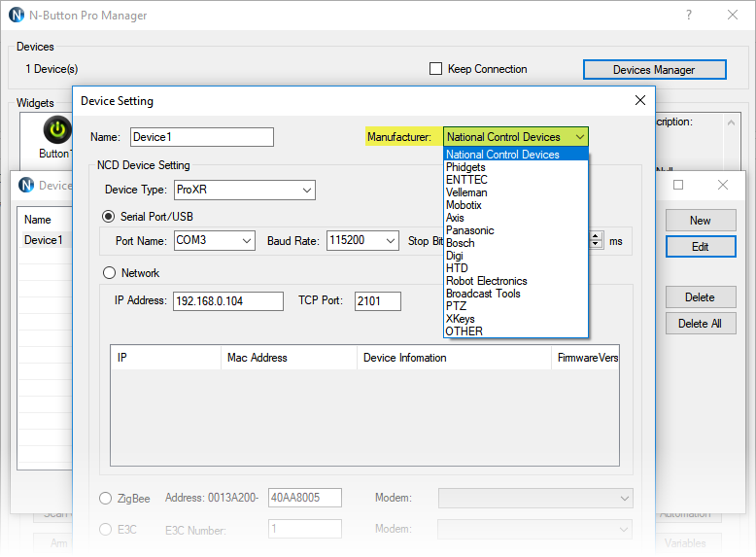Choose Robot Electronics from manufacturer list

pos(515,281)
